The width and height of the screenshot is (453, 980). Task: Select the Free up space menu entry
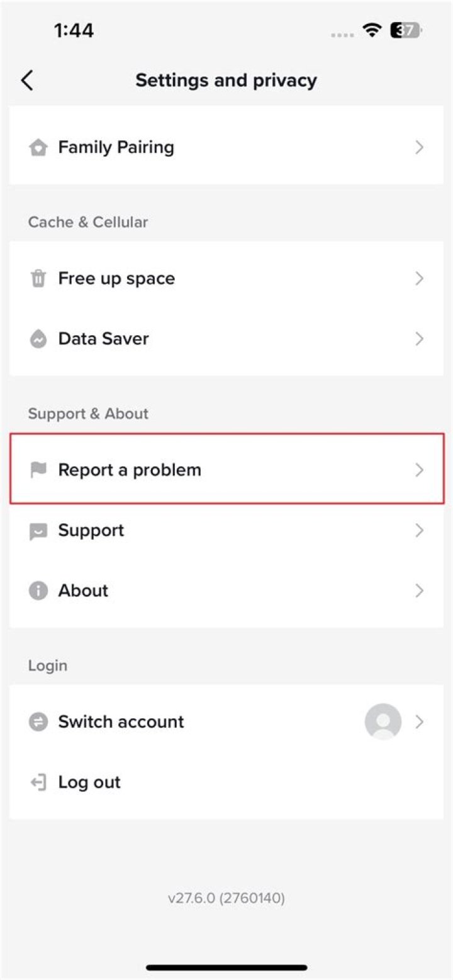[116, 278]
